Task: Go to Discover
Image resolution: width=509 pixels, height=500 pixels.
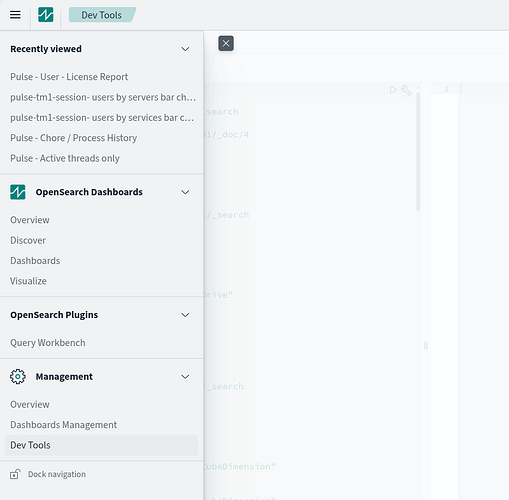Action: [28, 240]
